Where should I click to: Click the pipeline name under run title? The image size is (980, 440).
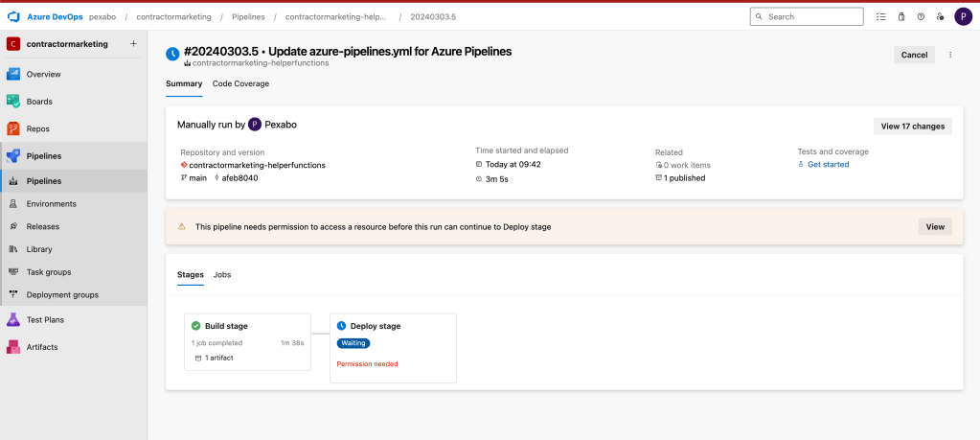(x=261, y=63)
